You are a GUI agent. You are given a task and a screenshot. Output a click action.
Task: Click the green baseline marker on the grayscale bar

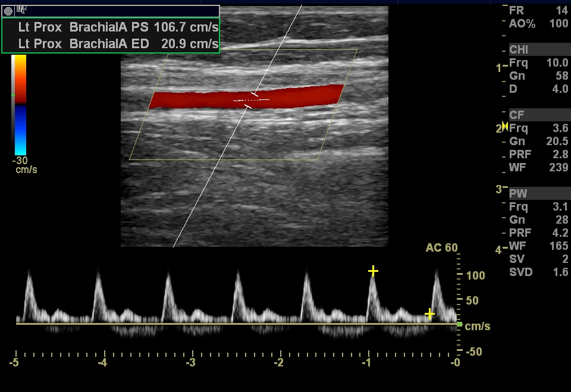click(13, 95)
